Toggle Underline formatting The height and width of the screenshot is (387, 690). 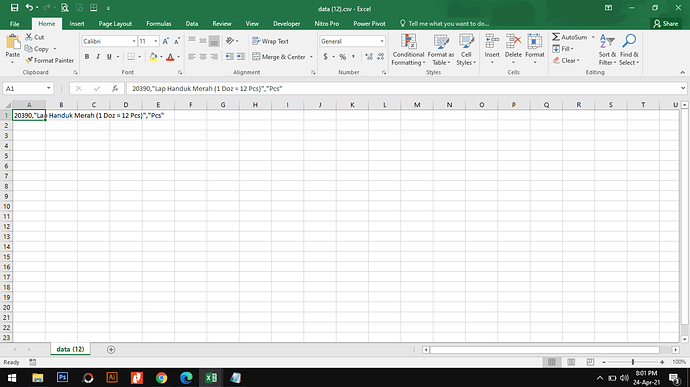tap(109, 57)
